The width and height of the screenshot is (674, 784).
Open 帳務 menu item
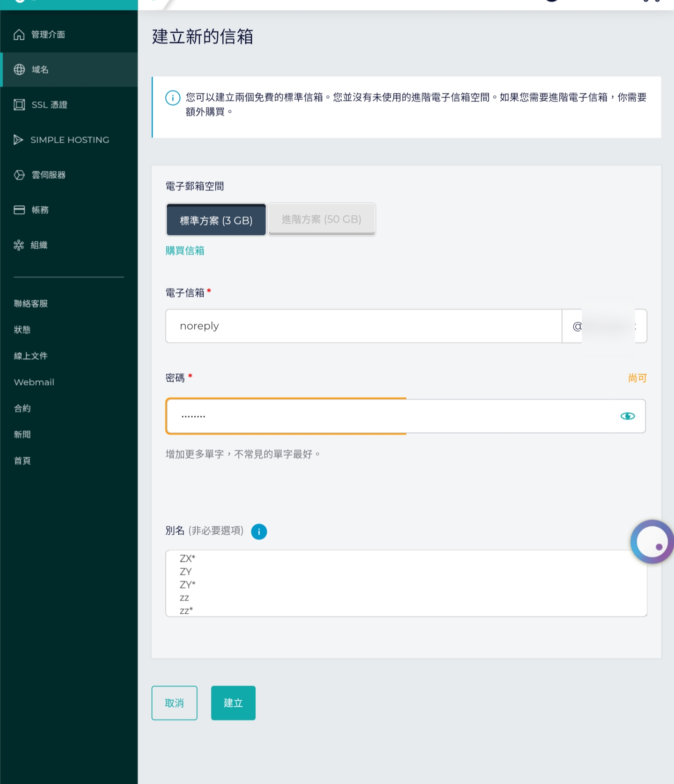coord(69,210)
